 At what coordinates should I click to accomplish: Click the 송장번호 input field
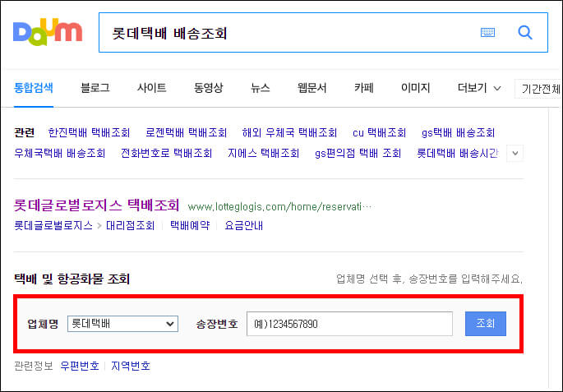pos(350,324)
